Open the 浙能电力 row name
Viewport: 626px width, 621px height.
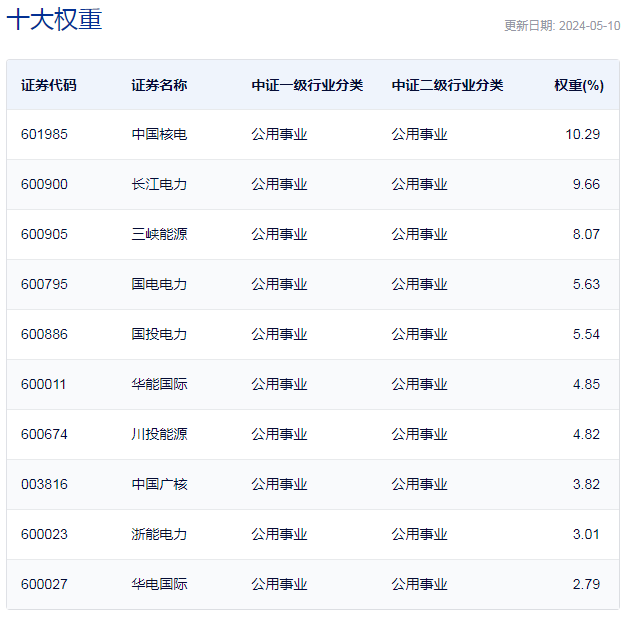159,534
